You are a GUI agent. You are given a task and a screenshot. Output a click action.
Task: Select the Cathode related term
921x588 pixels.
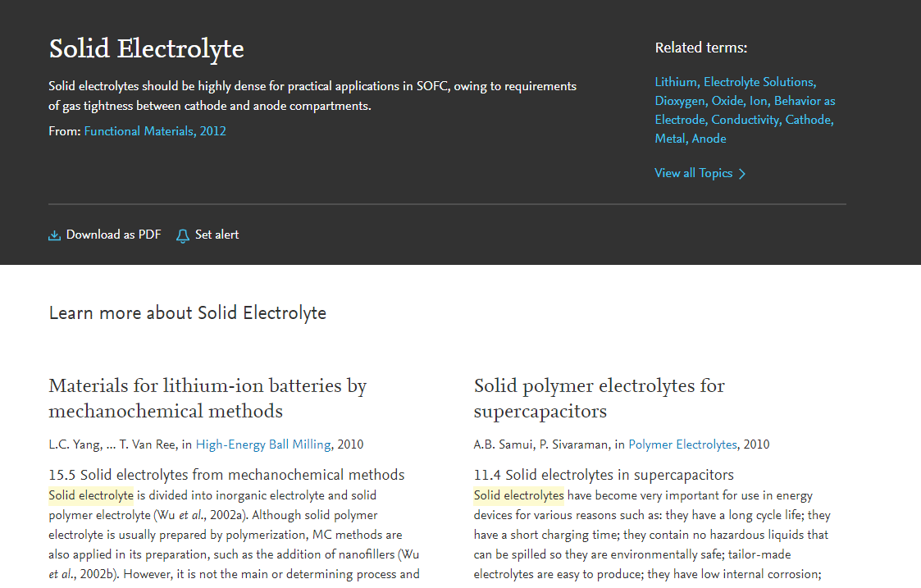(x=808, y=120)
